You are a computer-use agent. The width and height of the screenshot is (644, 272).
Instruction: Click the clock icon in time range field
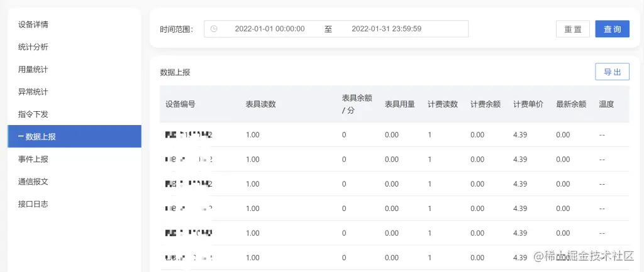(214, 29)
